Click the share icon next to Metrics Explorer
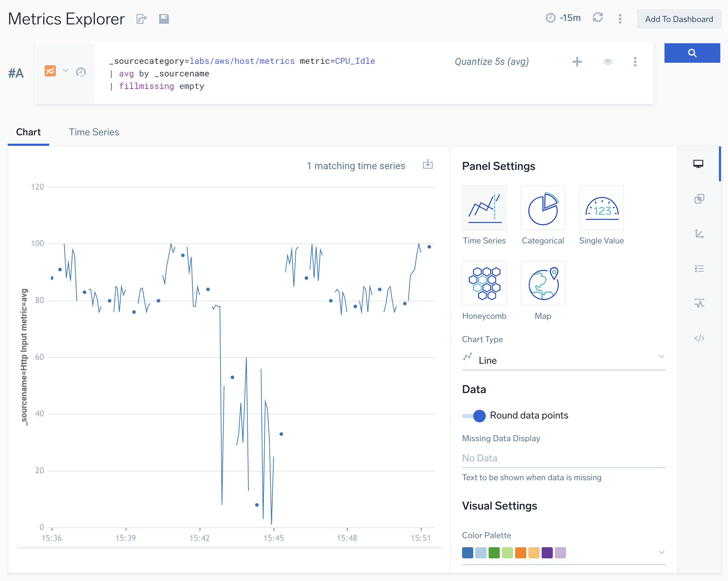This screenshot has height=581, width=728. coord(141,19)
